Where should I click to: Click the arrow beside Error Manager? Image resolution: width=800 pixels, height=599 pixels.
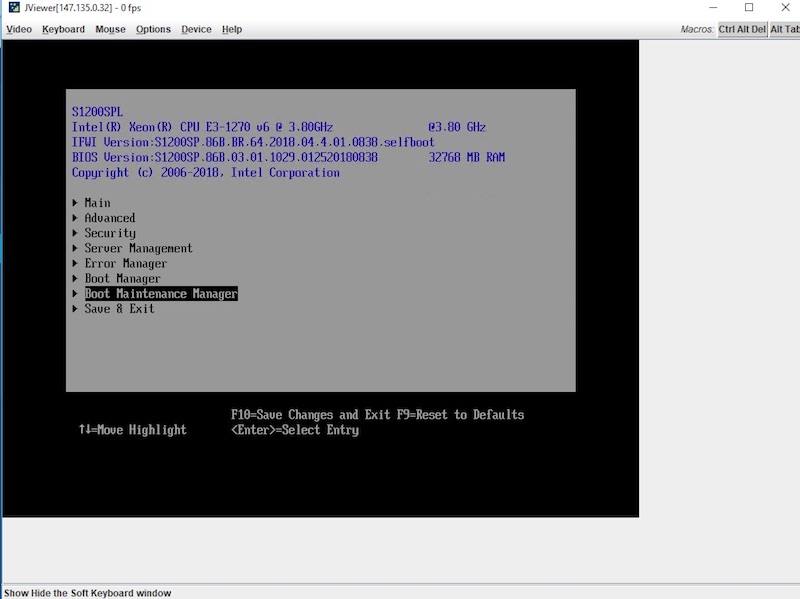pos(75,263)
